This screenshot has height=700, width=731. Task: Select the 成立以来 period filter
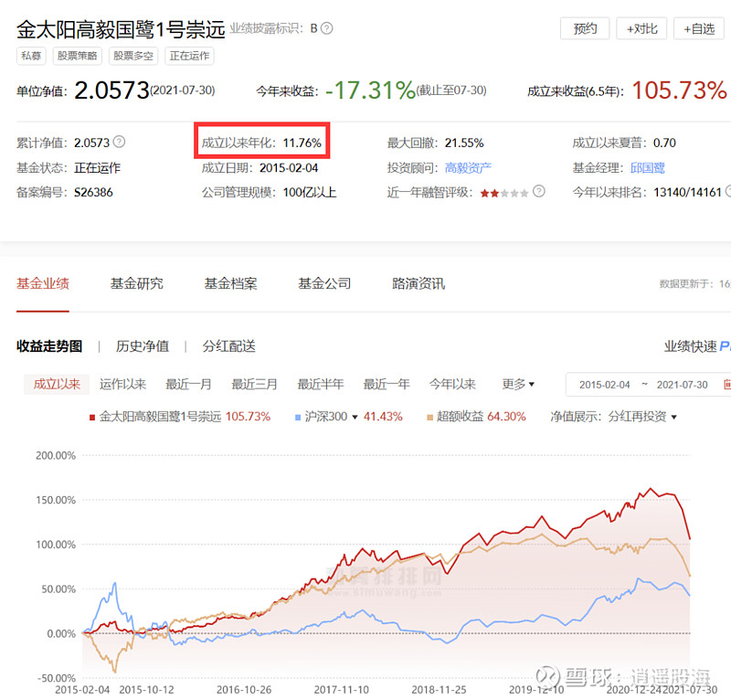[x=57, y=385]
